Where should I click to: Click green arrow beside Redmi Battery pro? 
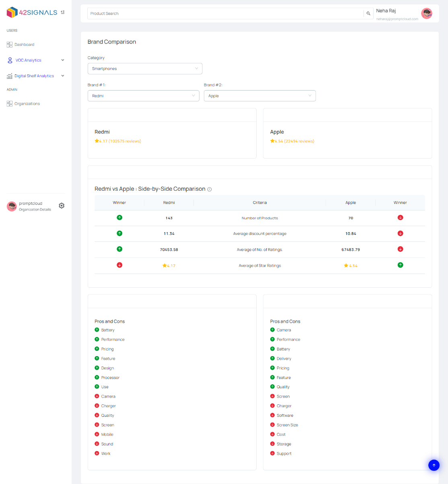click(x=97, y=330)
